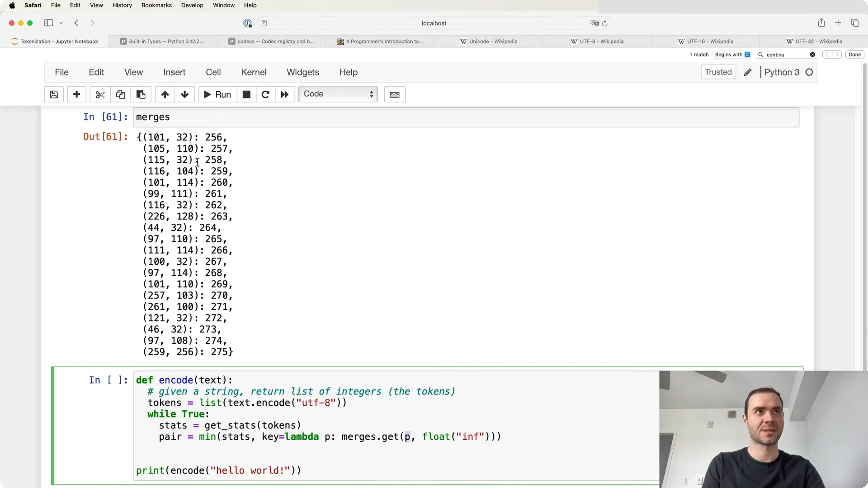This screenshot has width=868, height=488.
Task: Expand the sidebar options chevron in Safari
Action: pos(61,23)
